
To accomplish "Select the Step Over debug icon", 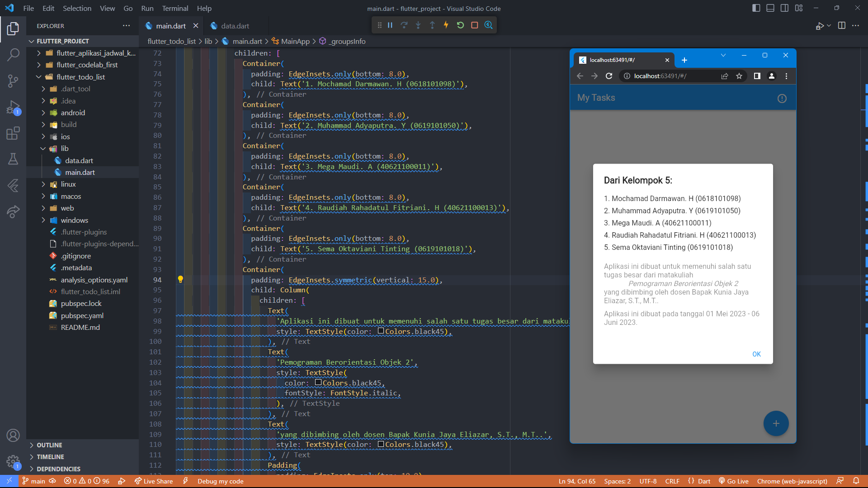I will [x=404, y=25].
